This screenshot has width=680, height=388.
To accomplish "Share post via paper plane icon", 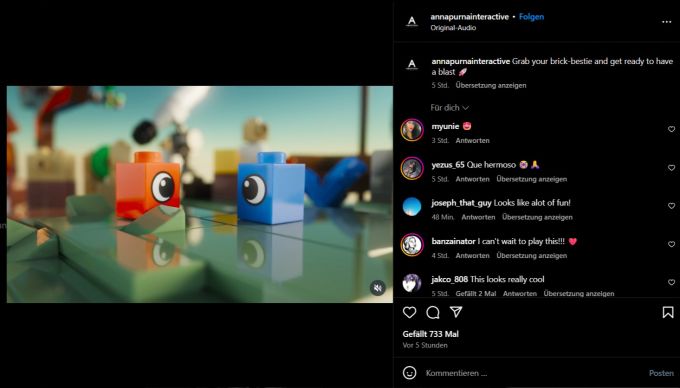I will (x=456, y=312).
